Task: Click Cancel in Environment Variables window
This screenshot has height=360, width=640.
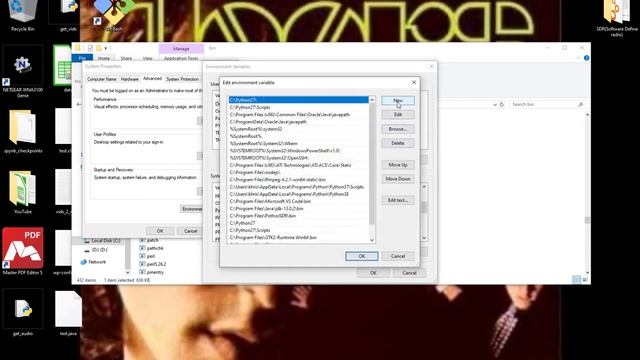Action: pyautogui.click(x=409, y=273)
